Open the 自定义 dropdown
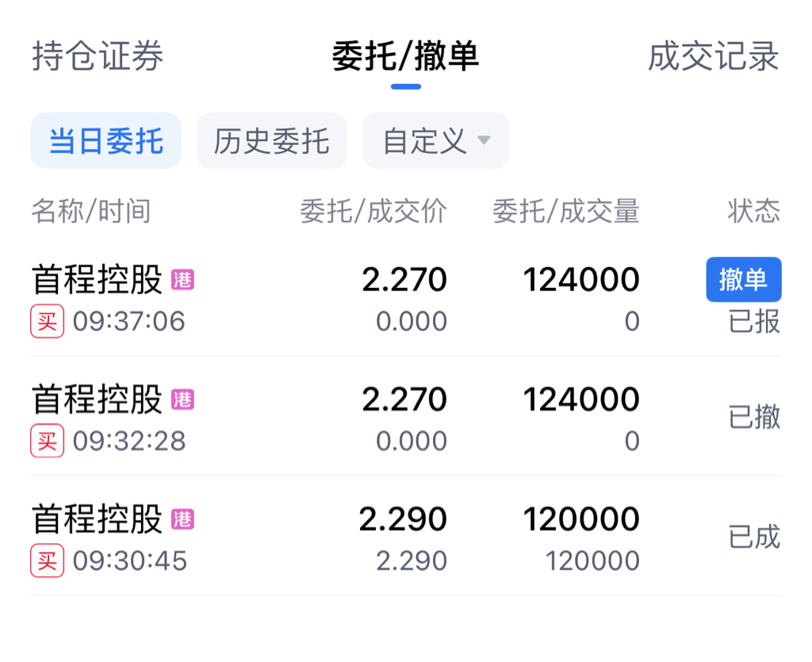The height and width of the screenshot is (662, 812). (425, 141)
